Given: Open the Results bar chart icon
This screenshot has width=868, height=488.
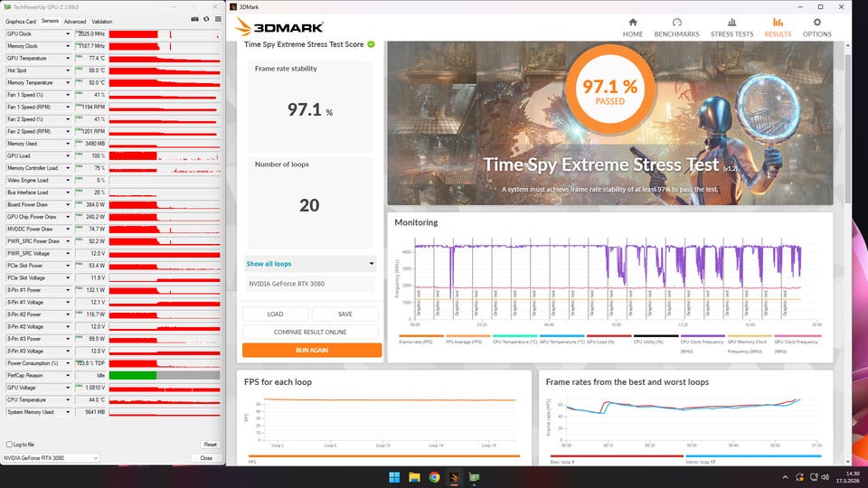Looking at the screenshot, I should [778, 22].
